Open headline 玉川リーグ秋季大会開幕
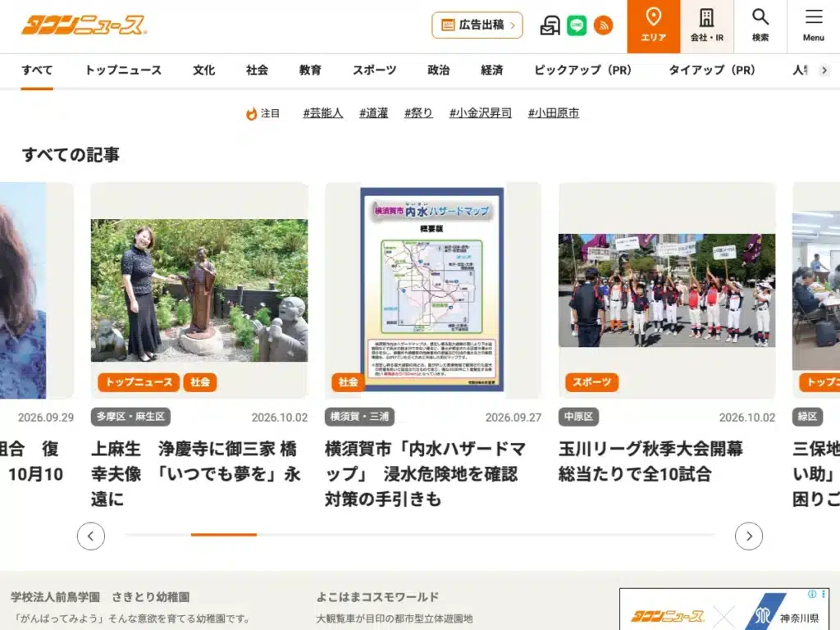The width and height of the screenshot is (840, 630). [651, 461]
